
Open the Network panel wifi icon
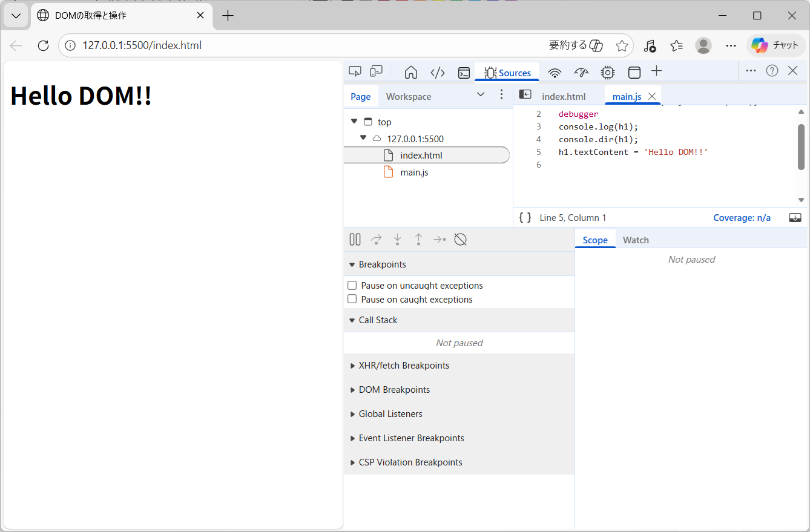[x=555, y=73]
